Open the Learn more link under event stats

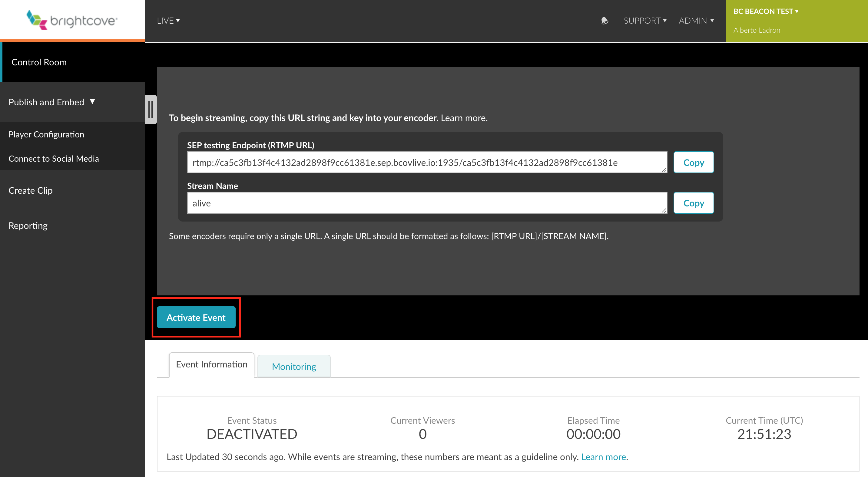604,457
